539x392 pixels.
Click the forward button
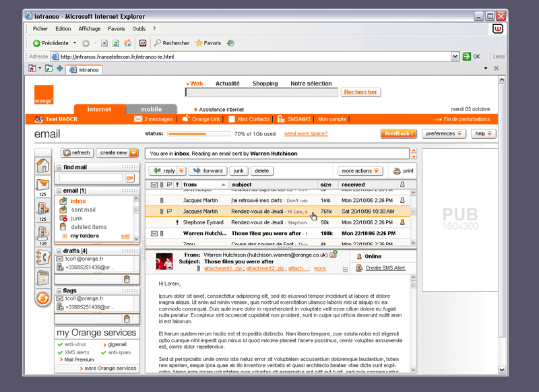pos(208,171)
